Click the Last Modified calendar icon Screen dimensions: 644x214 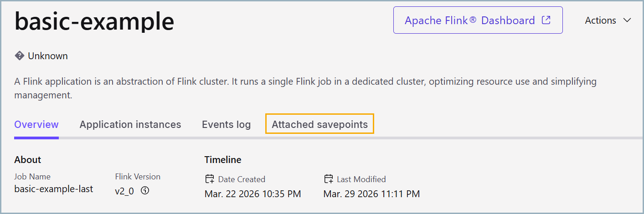tap(328, 179)
